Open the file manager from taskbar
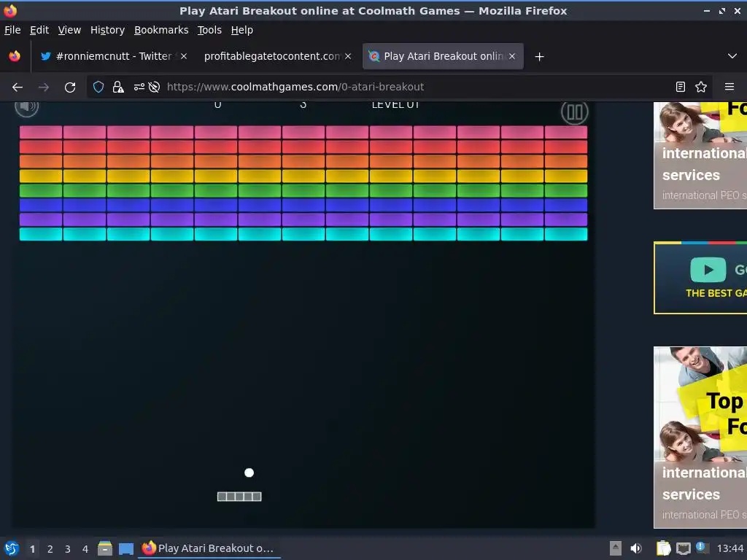The height and width of the screenshot is (560, 747). pos(105,548)
